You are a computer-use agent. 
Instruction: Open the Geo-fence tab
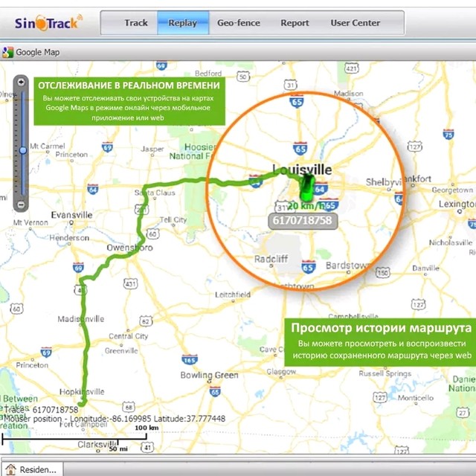point(239,23)
